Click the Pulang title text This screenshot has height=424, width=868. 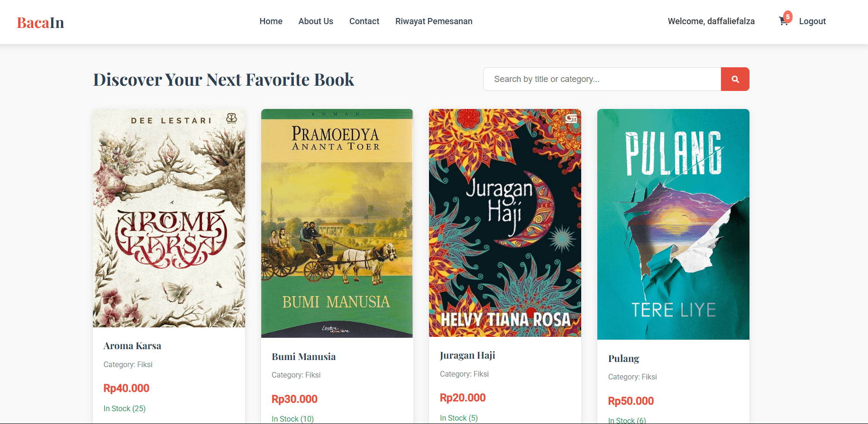click(x=623, y=359)
